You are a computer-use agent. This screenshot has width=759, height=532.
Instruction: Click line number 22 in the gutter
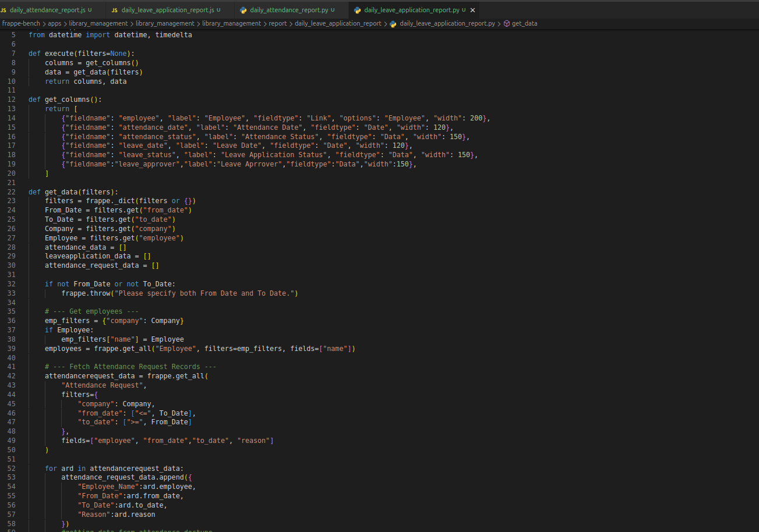[x=12, y=192]
